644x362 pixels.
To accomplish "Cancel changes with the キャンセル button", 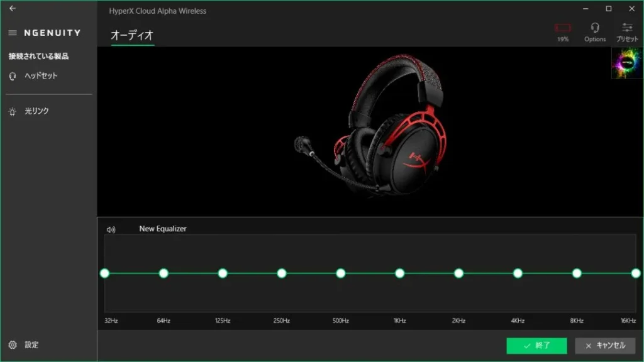I will tap(604, 346).
